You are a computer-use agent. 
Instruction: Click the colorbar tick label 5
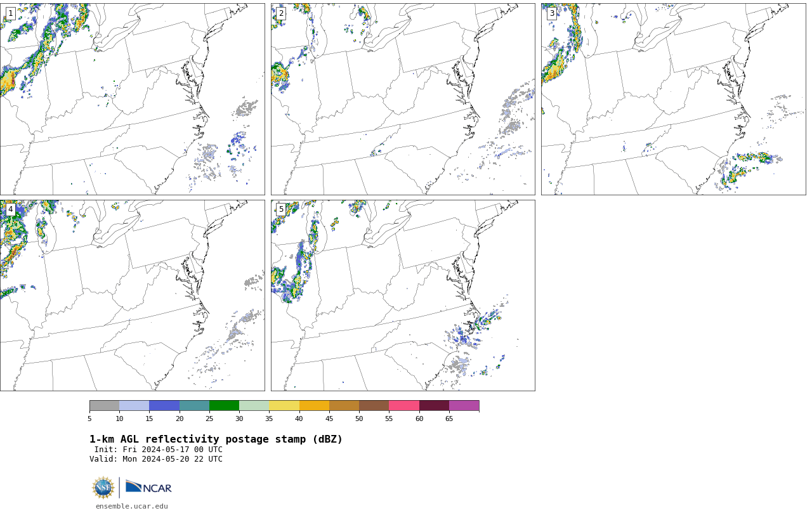[89, 419]
